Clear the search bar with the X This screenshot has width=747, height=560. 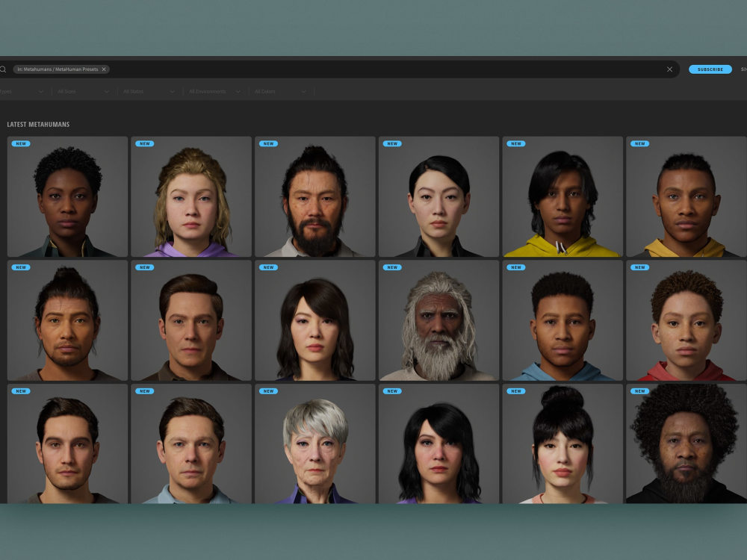pos(669,69)
